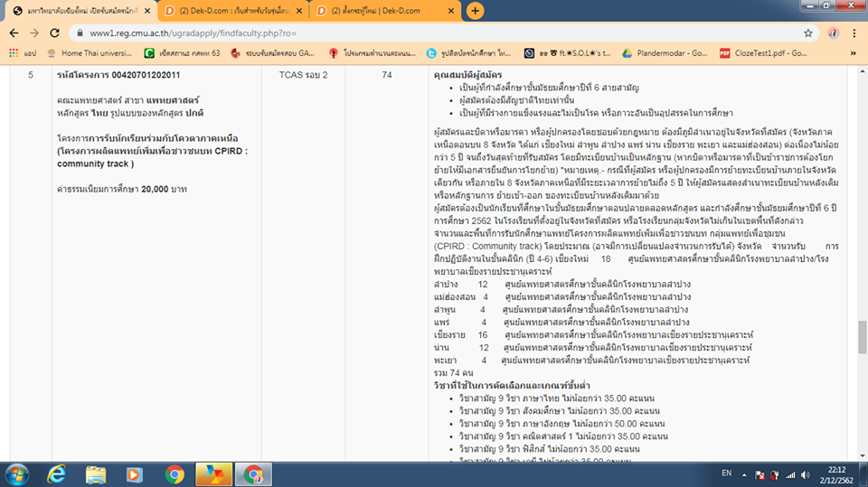
Task: Open the GA... application system bookmark
Action: tap(272, 53)
